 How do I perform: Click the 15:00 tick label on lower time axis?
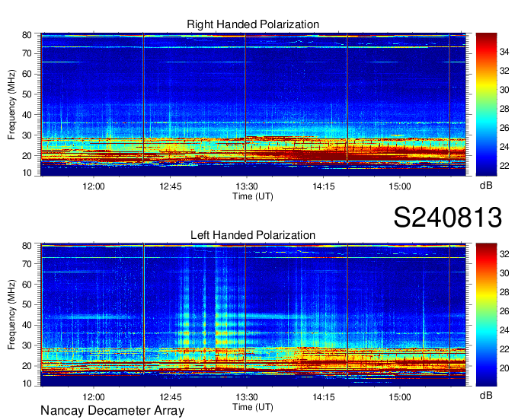(x=400, y=397)
